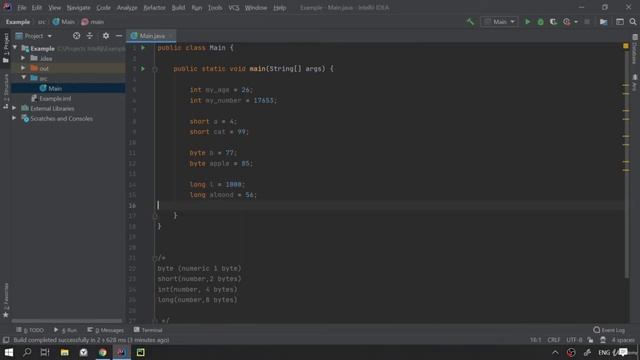Open the profiler dropdown arrow
Screen dimensions: 640x360
click(x=576, y=22)
